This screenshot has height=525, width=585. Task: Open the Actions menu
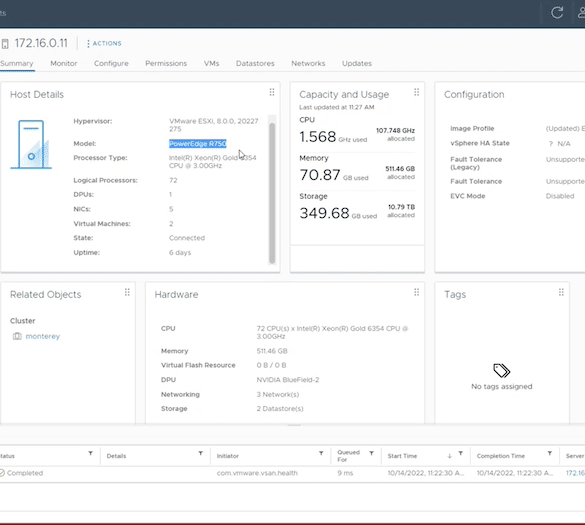click(104, 43)
